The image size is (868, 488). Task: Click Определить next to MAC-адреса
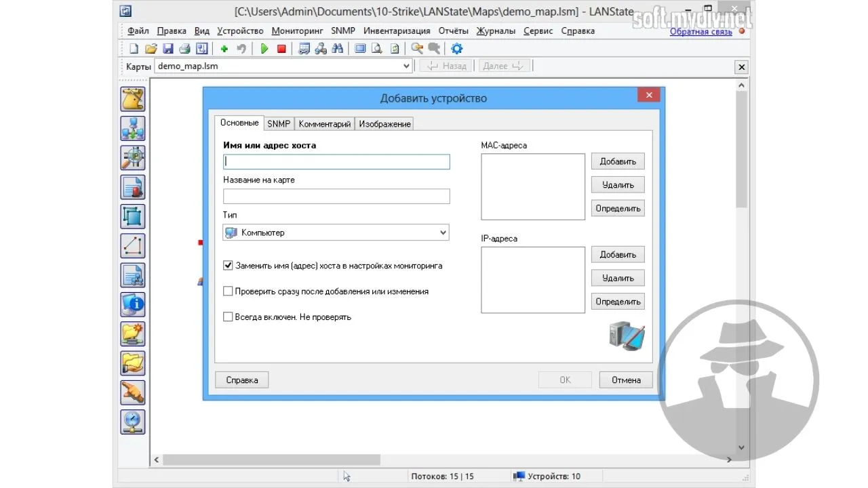point(618,208)
